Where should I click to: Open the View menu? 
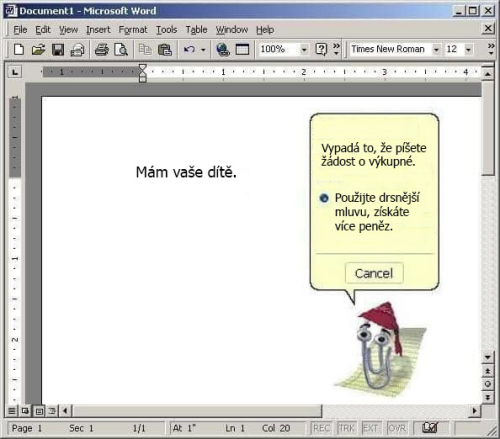point(68,30)
